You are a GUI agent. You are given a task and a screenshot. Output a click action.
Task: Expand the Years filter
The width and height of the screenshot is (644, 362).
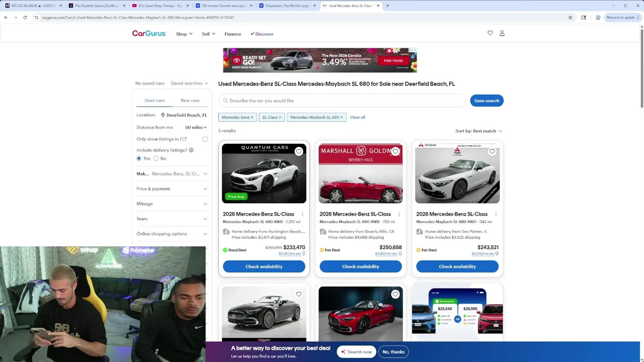[172, 219]
